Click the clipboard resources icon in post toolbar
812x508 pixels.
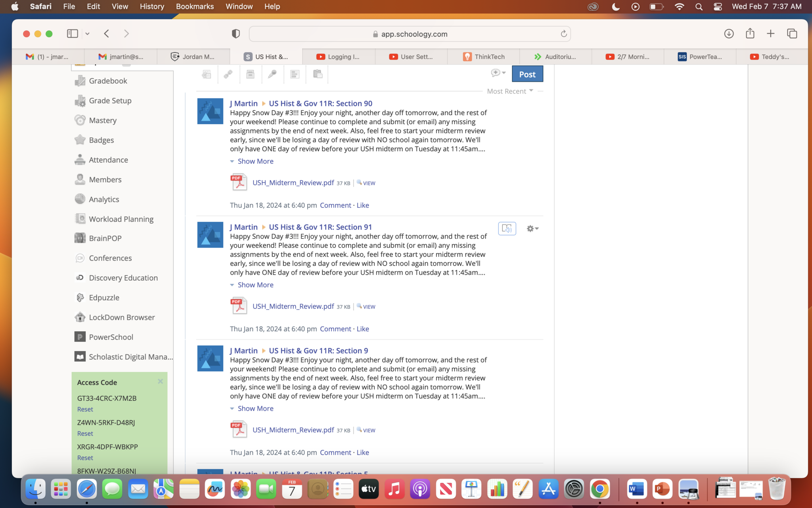318,74
